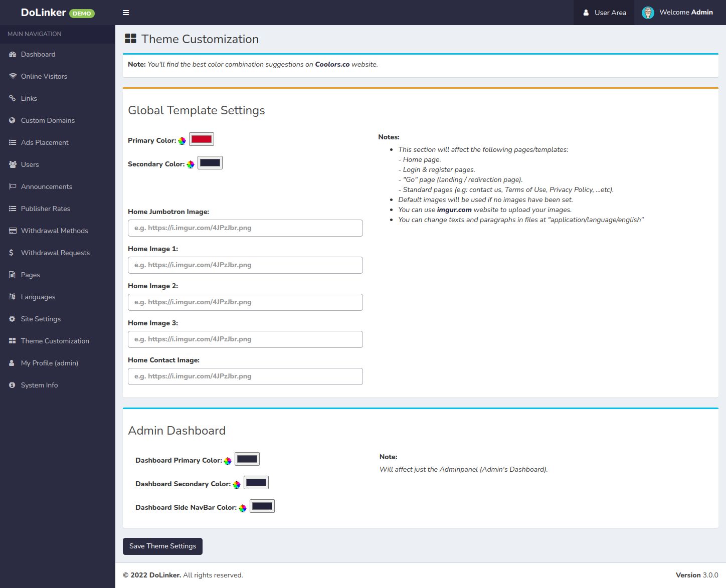The height and width of the screenshot is (588, 726).
Task: Click the DoLinker logo
Action: [44, 13]
